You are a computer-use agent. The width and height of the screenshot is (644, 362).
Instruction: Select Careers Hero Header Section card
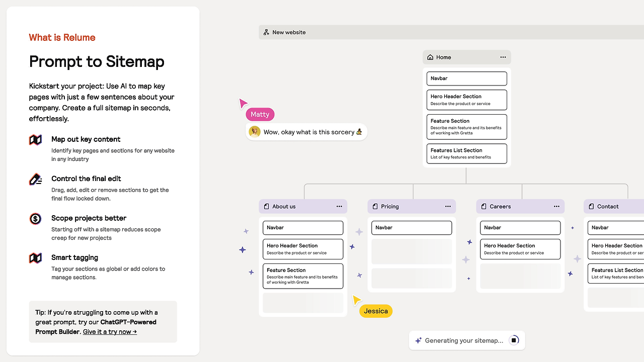[x=521, y=249]
